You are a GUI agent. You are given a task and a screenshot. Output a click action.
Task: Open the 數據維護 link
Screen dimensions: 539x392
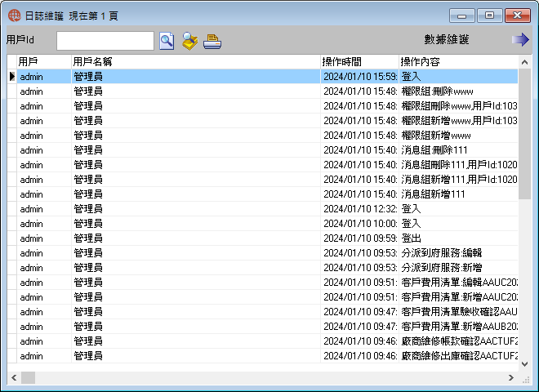pyautogui.click(x=446, y=39)
